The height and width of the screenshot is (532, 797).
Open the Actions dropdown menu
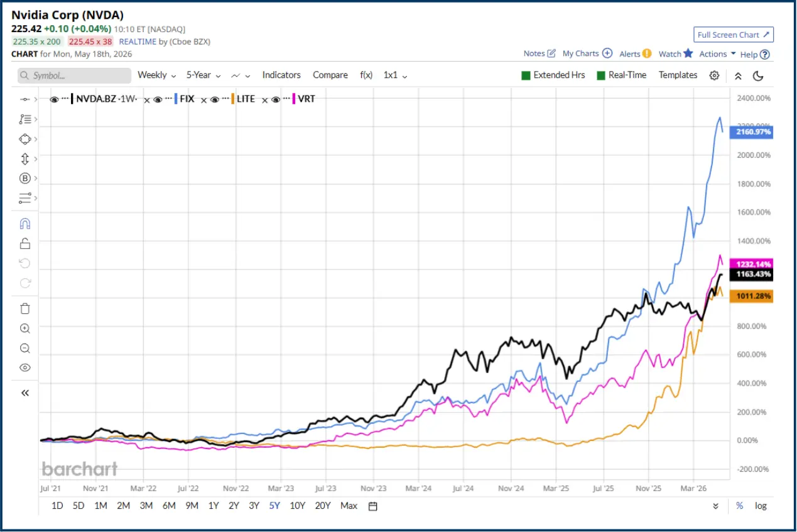(x=717, y=54)
